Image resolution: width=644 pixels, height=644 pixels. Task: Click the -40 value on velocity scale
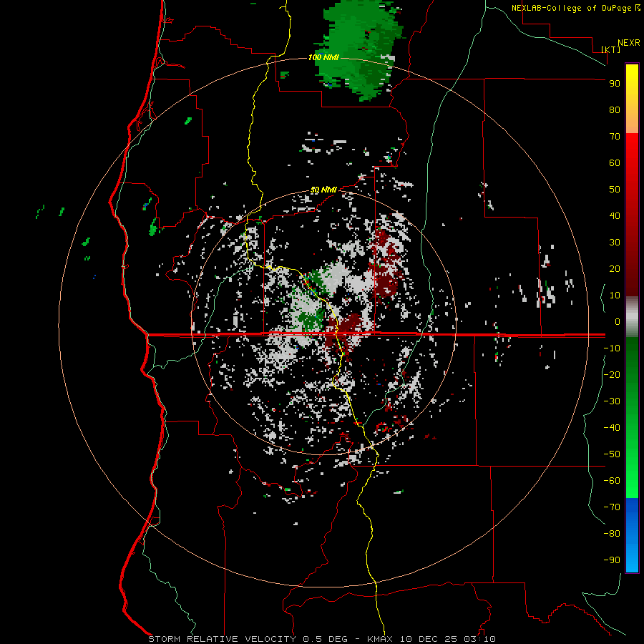pos(612,428)
